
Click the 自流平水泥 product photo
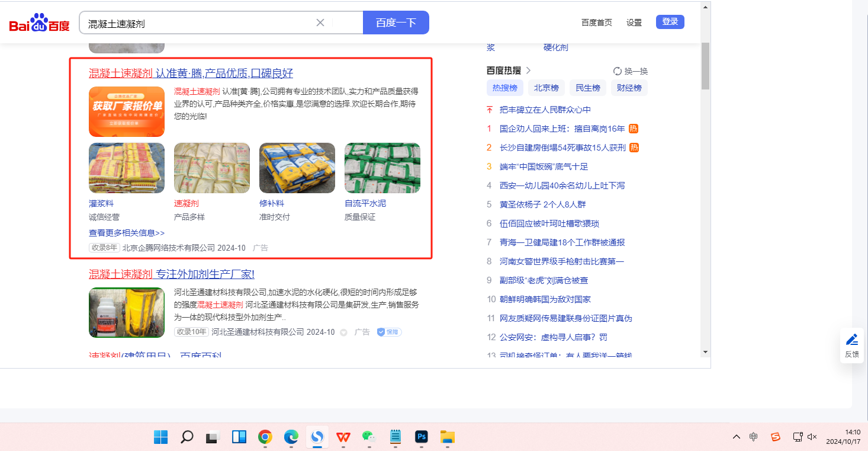[x=382, y=168]
